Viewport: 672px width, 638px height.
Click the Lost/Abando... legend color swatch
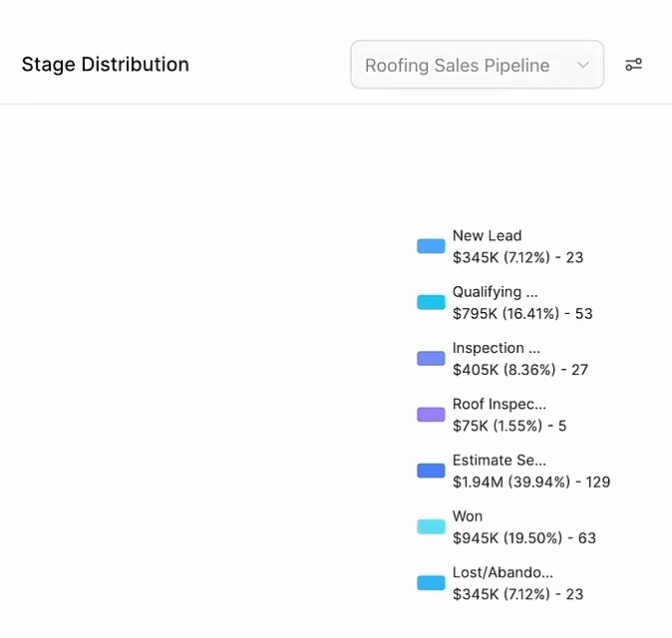pos(431,583)
